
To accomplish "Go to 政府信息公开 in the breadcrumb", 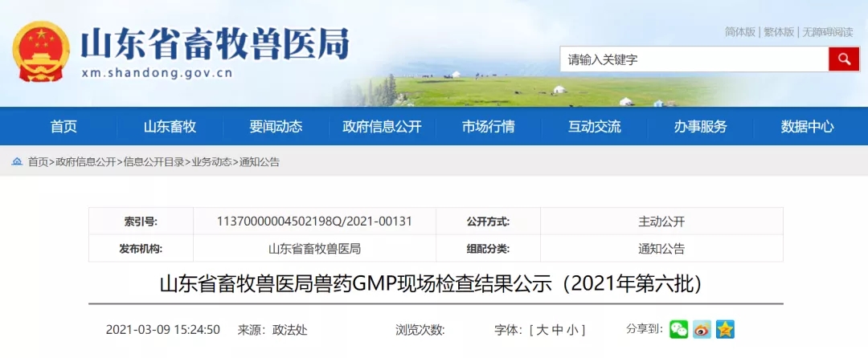I will click(86, 162).
